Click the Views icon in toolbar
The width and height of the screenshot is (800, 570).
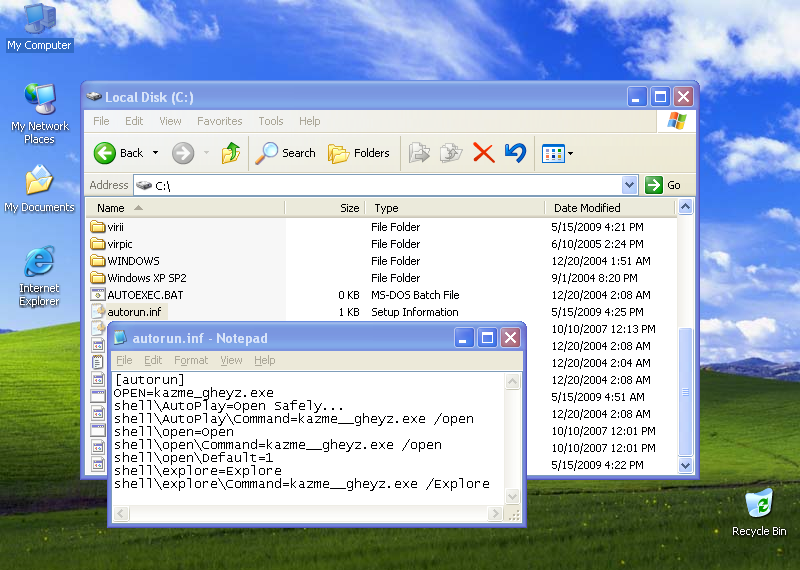click(553, 153)
